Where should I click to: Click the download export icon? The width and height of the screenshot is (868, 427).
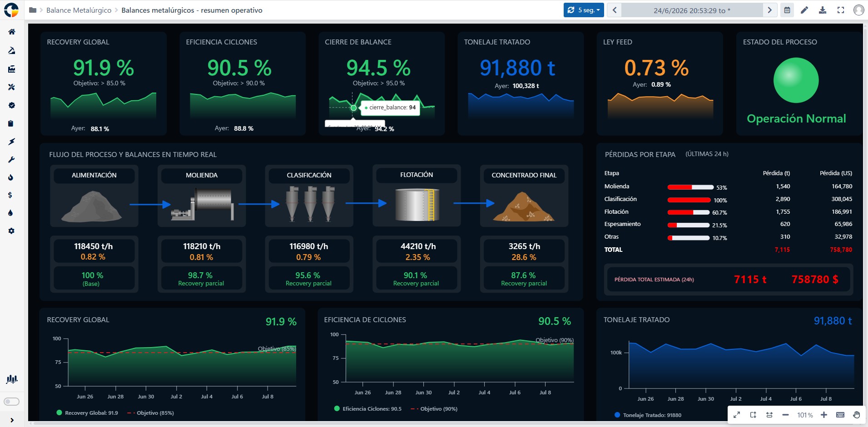tap(823, 10)
